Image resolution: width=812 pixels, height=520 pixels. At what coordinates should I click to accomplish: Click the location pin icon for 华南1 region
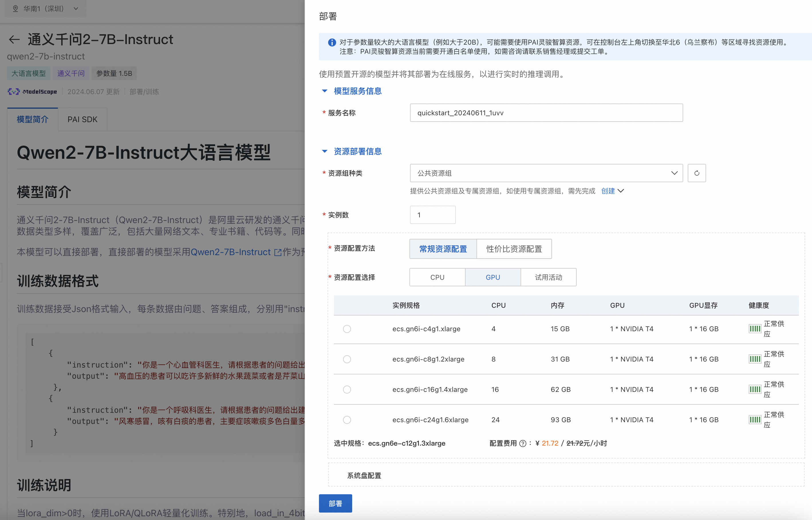click(15, 9)
